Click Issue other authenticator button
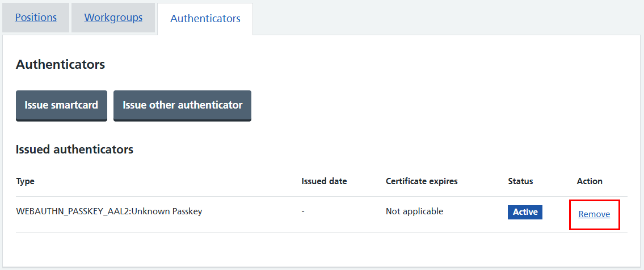This screenshot has width=644, height=270. point(182,105)
